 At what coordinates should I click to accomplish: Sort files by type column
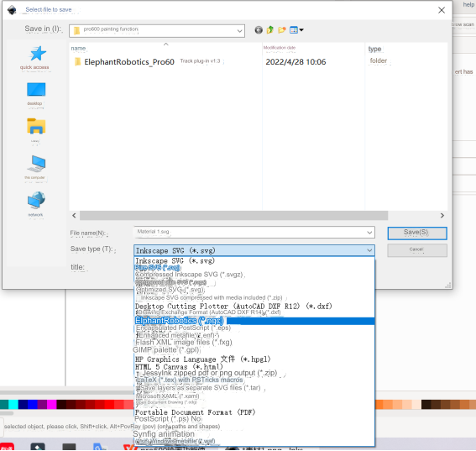coord(374,49)
